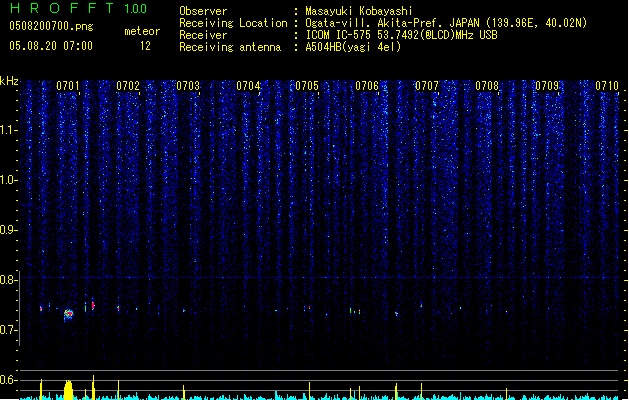
Task: Click the 0.6 kHz axis label
Action: click(9, 380)
